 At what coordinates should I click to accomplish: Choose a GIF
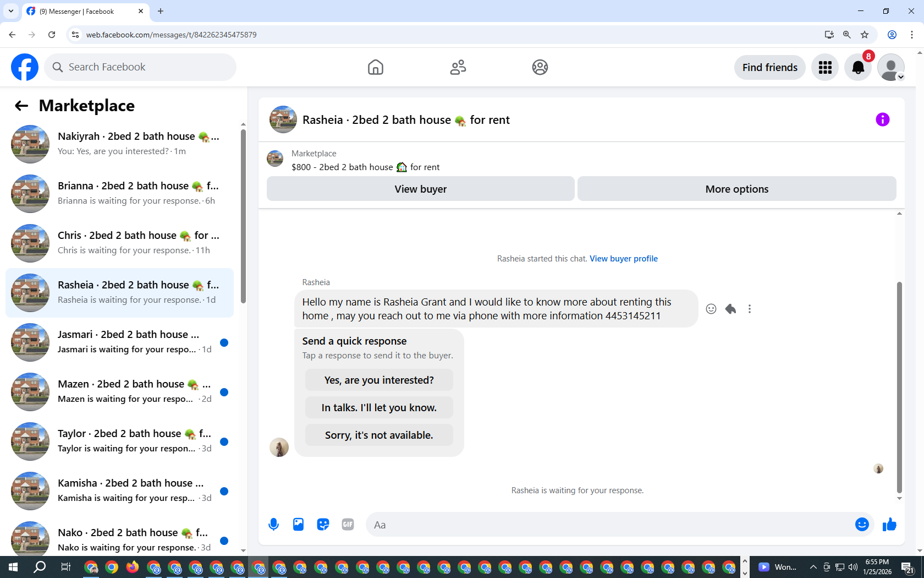point(348,525)
